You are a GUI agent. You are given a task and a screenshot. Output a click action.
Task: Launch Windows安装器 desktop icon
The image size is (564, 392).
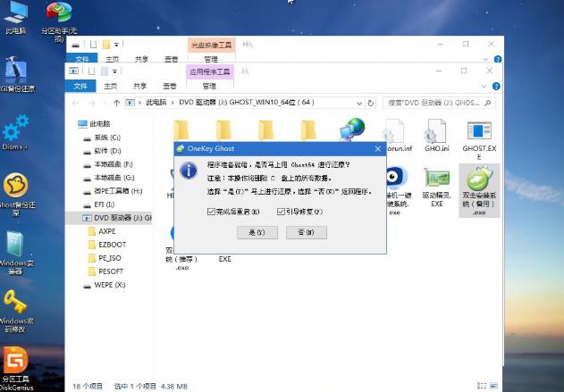[x=16, y=253]
